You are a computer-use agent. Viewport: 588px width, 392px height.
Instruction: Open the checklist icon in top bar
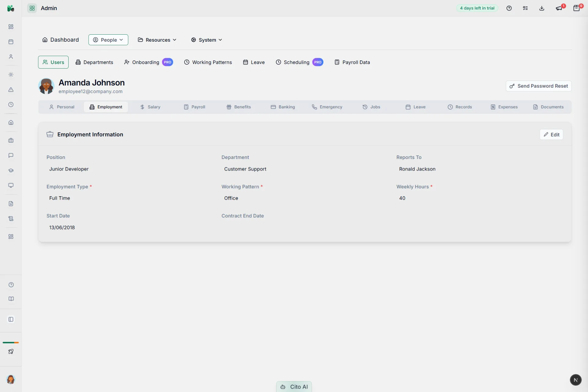[x=525, y=8]
